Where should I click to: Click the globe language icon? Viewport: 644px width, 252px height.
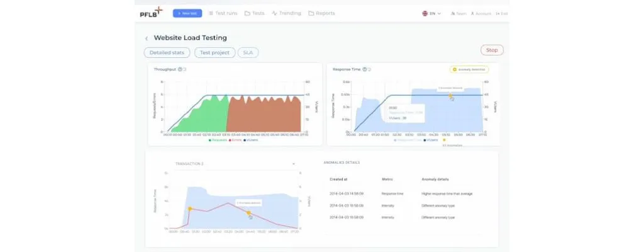(x=426, y=13)
